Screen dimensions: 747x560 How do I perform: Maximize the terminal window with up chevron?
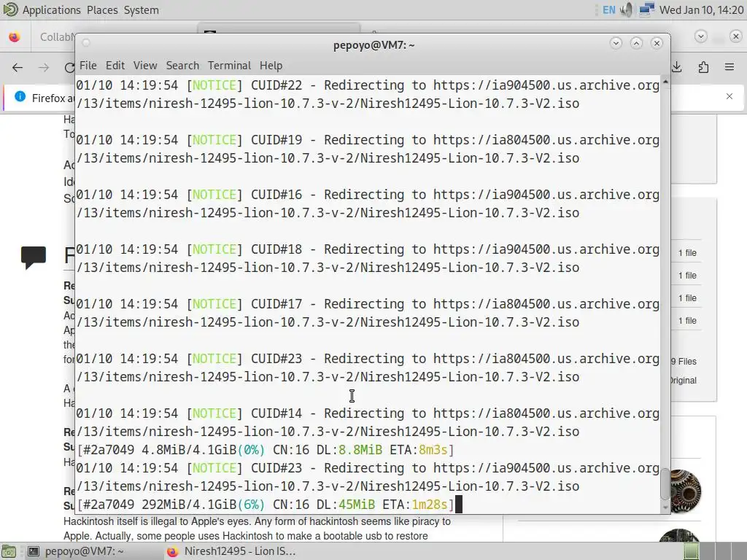[x=636, y=43]
